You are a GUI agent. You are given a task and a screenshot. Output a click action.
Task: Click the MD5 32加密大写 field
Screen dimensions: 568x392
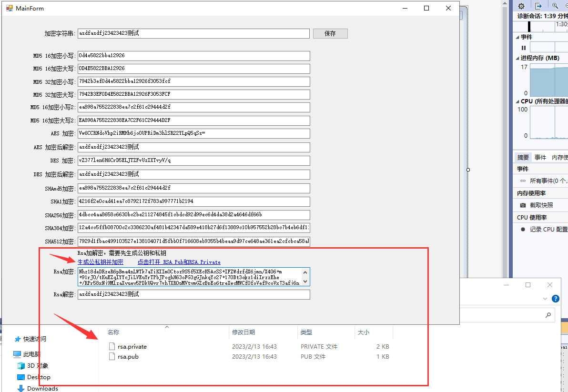[194, 94]
